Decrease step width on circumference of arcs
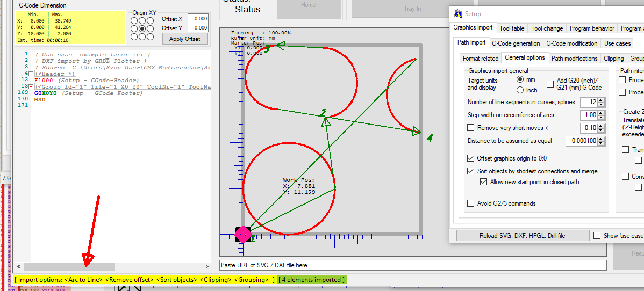The width and height of the screenshot is (644, 291). (x=602, y=117)
